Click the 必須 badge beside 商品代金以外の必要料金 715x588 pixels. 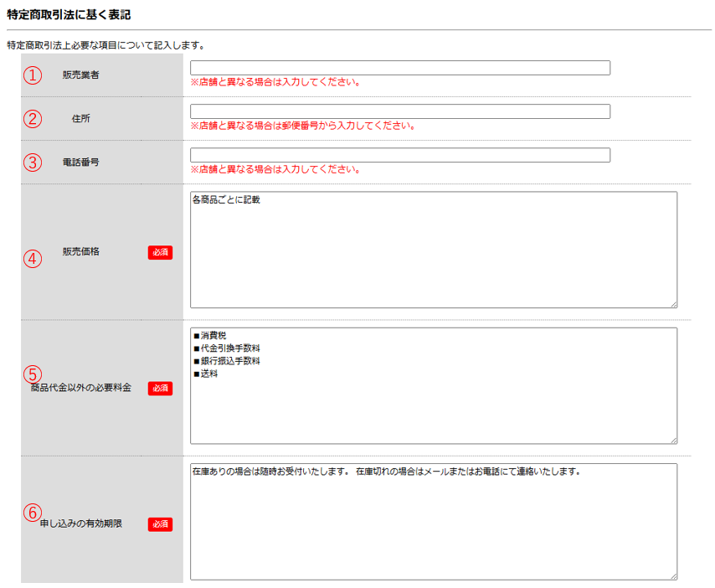pos(160,388)
